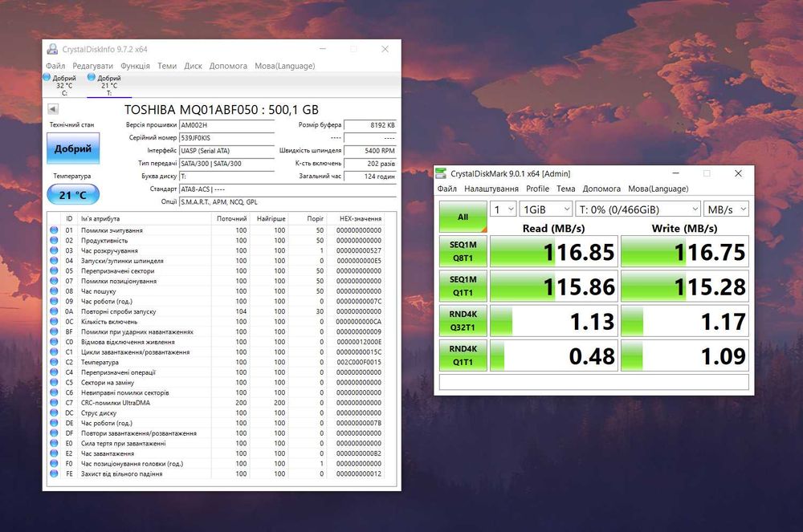803x532 pixels.
Task: Open test size dropdown showing 1GiB
Action: (546, 209)
